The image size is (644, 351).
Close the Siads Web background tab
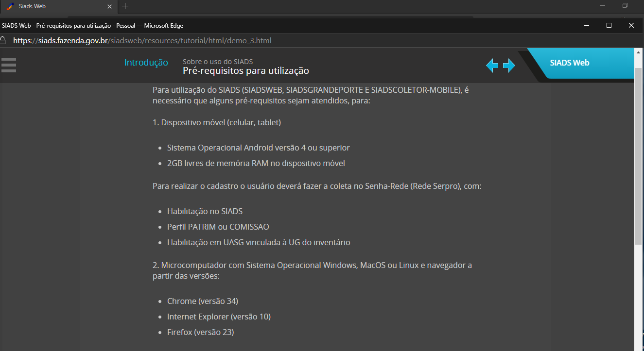pos(109,6)
